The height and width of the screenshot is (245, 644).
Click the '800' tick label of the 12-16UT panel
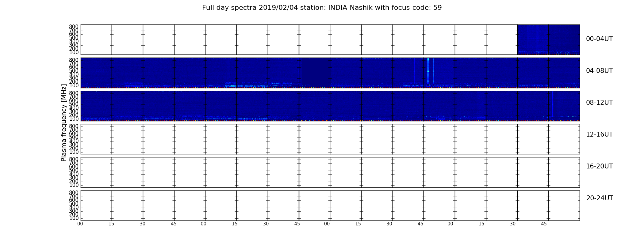point(74,126)
